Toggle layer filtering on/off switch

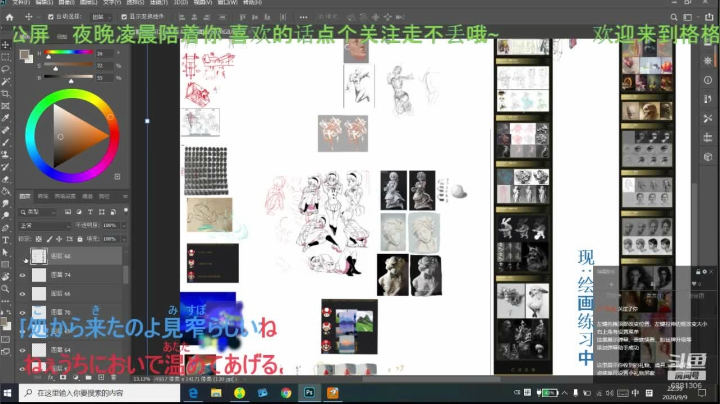126,211
